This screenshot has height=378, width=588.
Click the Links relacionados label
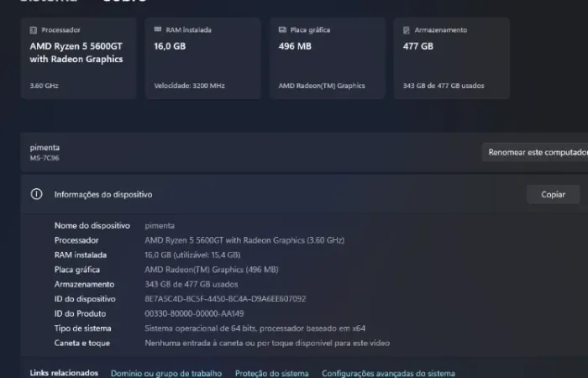click(x=64, y=373)
